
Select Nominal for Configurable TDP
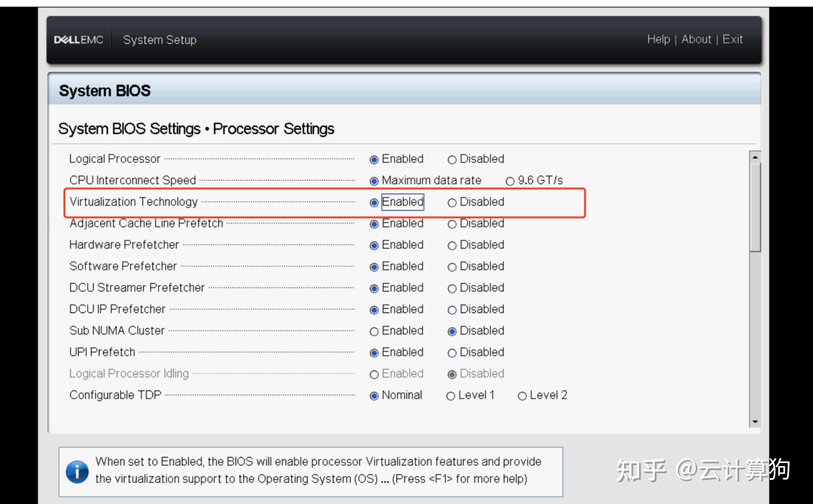(x=374, y=396)
